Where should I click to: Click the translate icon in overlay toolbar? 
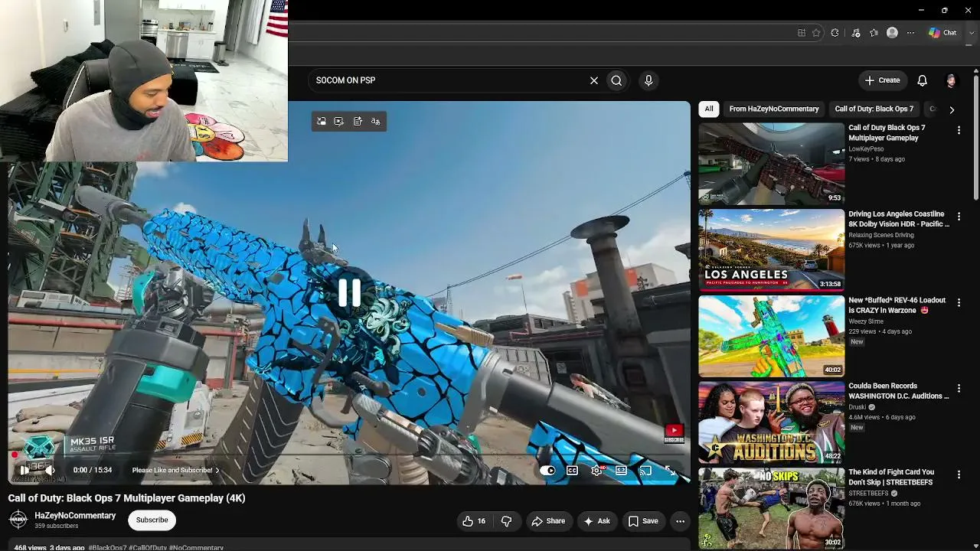[375, 122]
